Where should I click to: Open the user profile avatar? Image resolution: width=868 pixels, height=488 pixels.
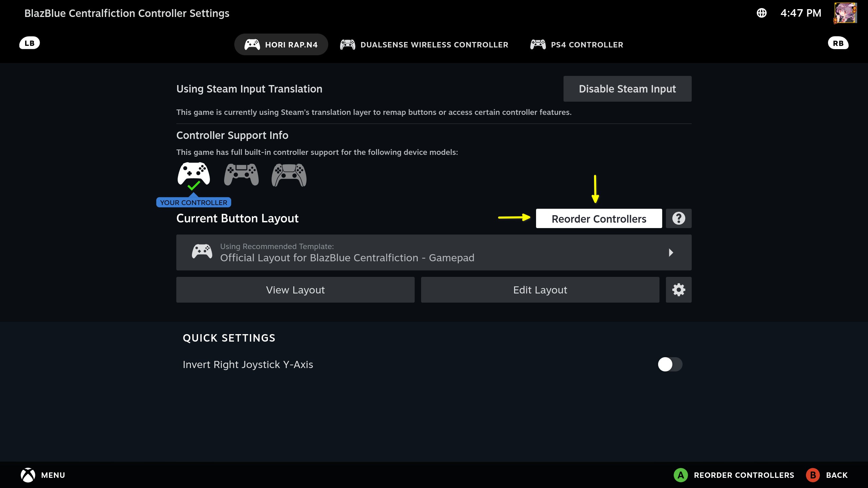845,13
